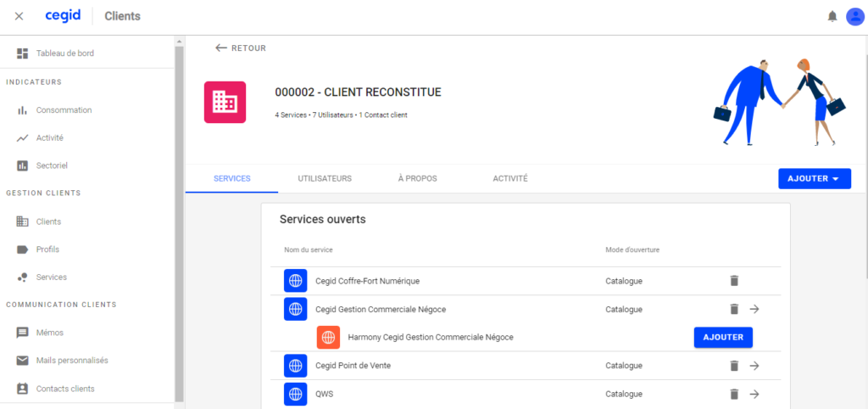This screenshot has width=868, height=409.
Task: Delete Cegid Coffre-Fort Numérique with trash icon
Action: point(734,281)
